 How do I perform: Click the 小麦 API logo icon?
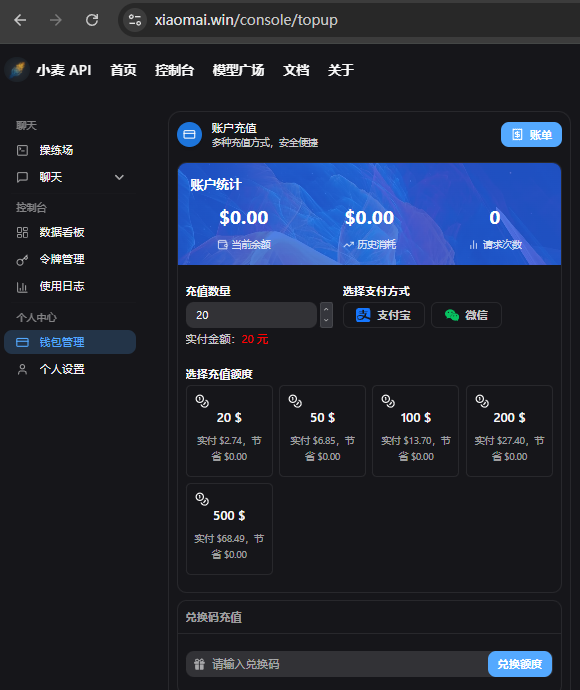tap(17, 70)
